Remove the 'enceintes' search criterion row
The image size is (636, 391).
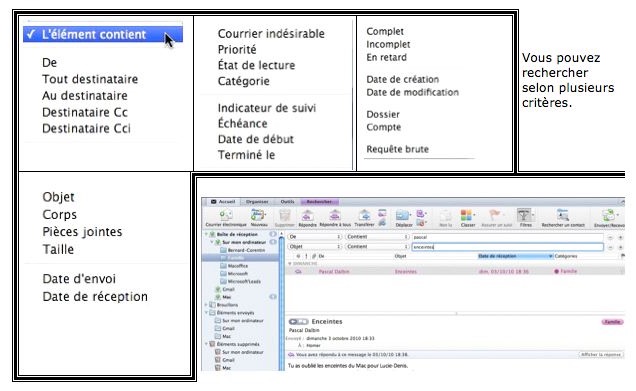[x=610, y=247]
